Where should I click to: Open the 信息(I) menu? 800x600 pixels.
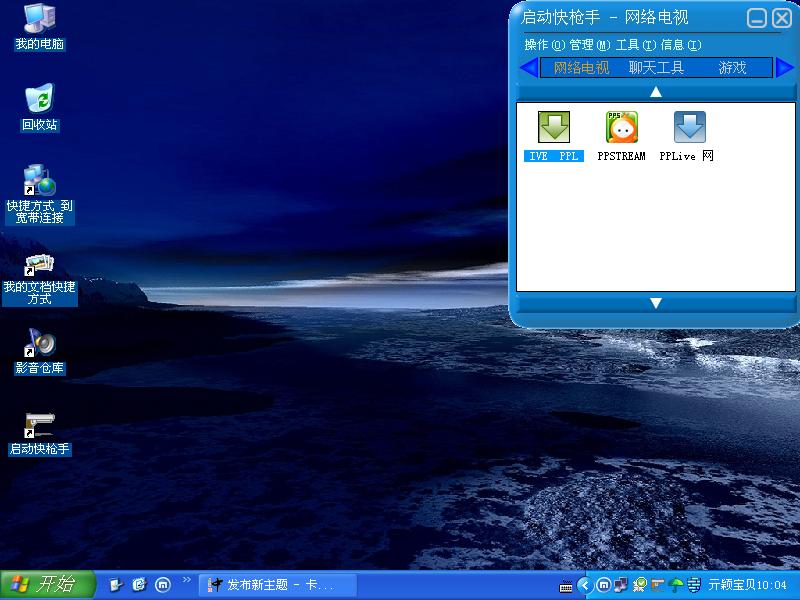[x=681, y=45]
